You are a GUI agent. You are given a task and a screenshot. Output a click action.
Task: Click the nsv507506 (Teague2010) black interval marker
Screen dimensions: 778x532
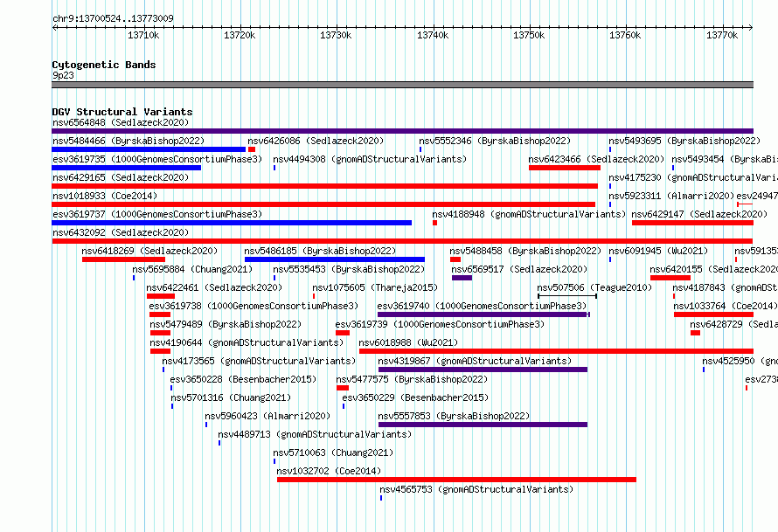(567, 296)
